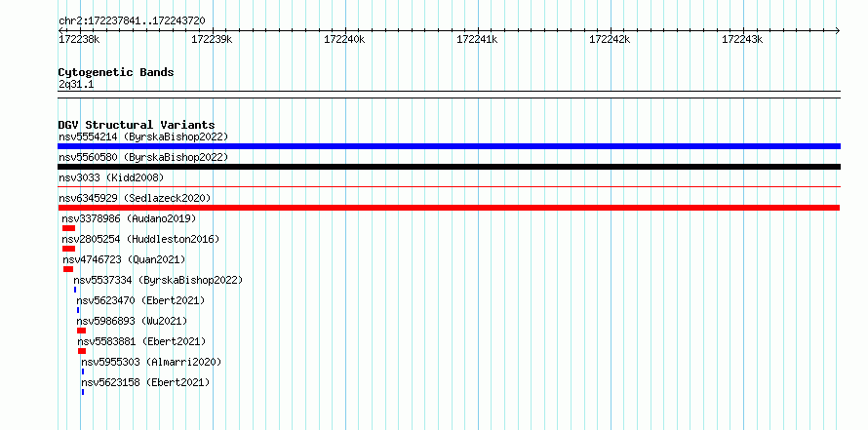Click the Cytogenetic Bands track title
The image size is (868, 430).
(116, 72)
